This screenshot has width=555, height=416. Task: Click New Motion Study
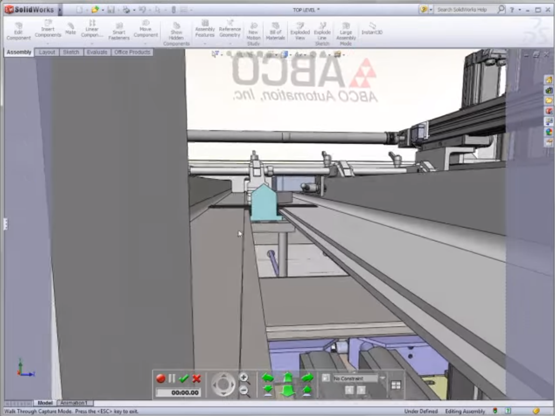click(253, 34)
